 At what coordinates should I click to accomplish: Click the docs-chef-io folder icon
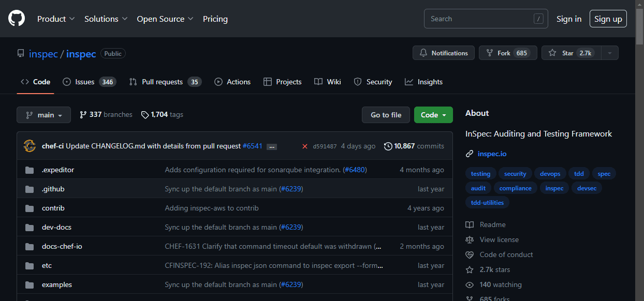tap(30, 246)
